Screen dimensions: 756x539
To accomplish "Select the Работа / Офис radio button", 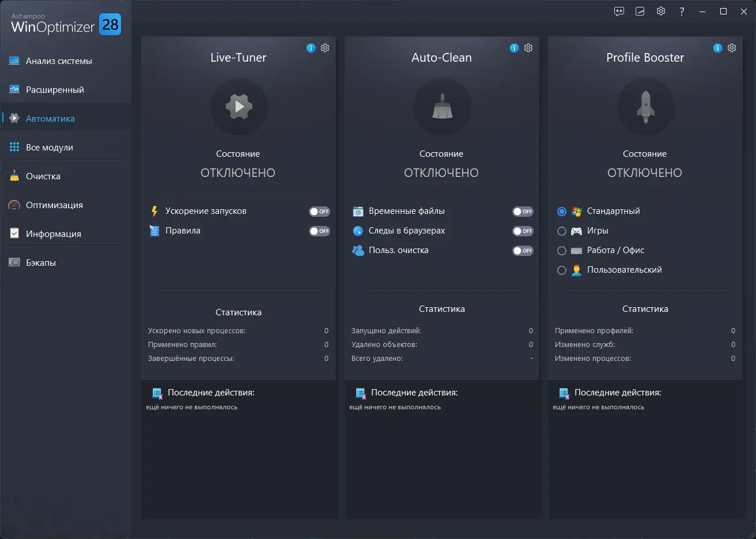I will [x=562, y=251].
